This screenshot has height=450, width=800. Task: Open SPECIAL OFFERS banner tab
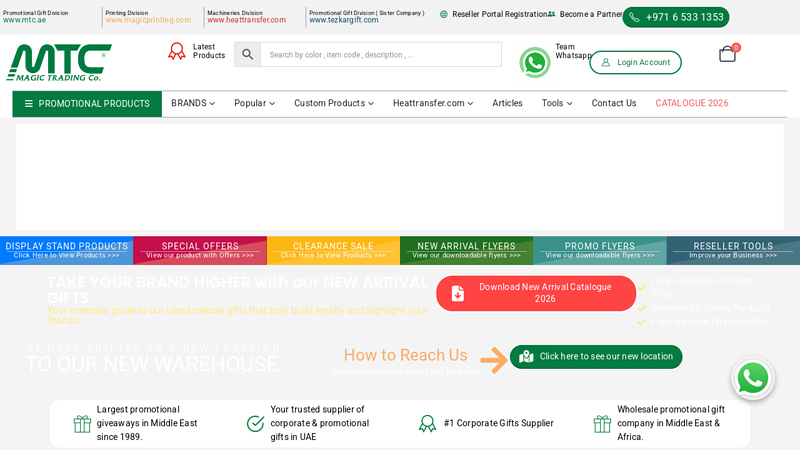tap(200, 250)
